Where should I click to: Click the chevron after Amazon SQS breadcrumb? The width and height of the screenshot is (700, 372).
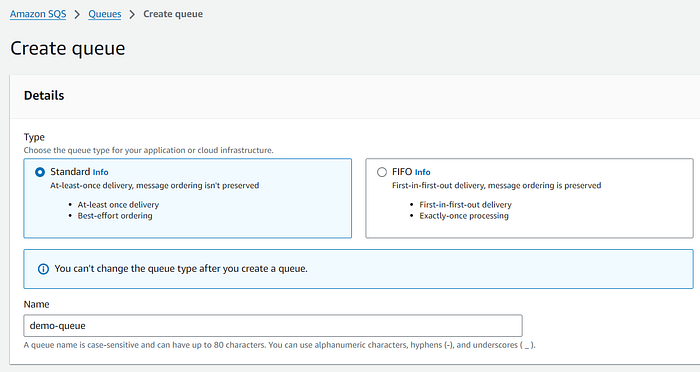[77, 14]
